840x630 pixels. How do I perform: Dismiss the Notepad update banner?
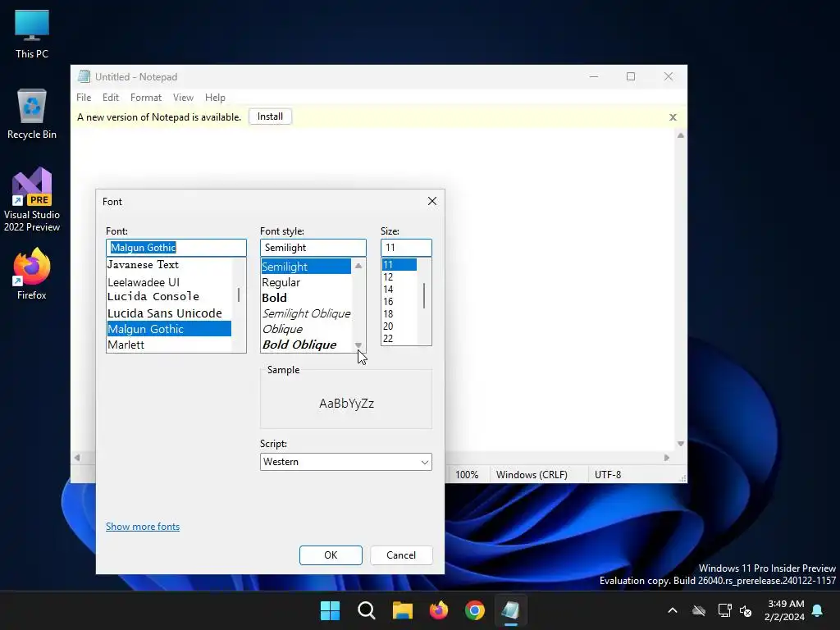tap(673, 117)
